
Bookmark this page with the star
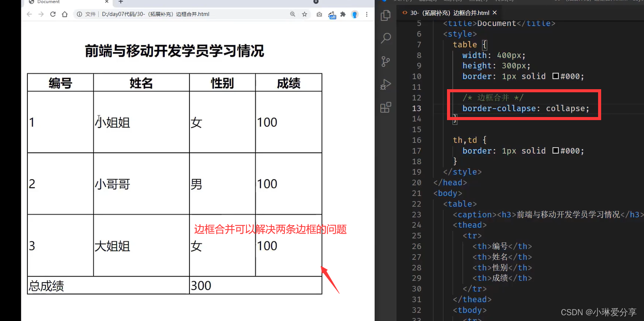(x=304, y=14)
